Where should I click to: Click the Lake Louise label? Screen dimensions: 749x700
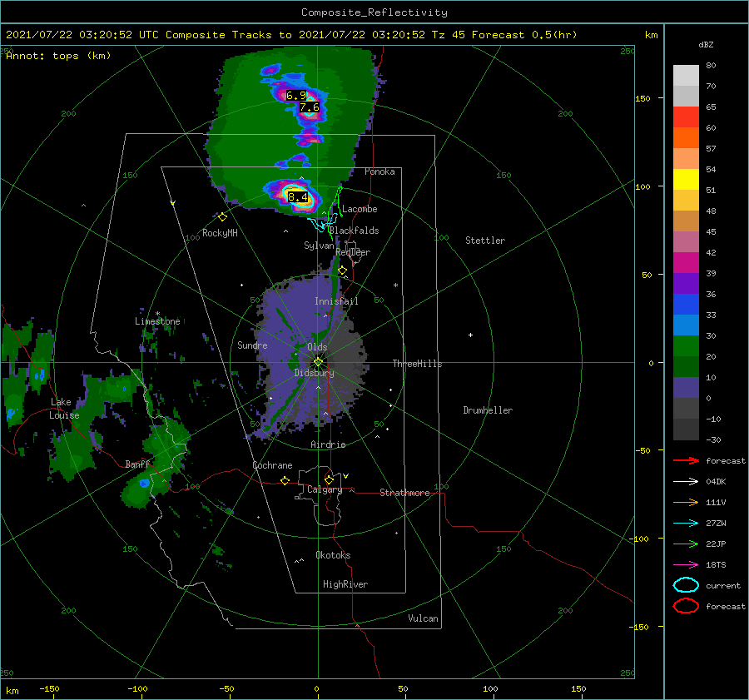click(64, 409)
